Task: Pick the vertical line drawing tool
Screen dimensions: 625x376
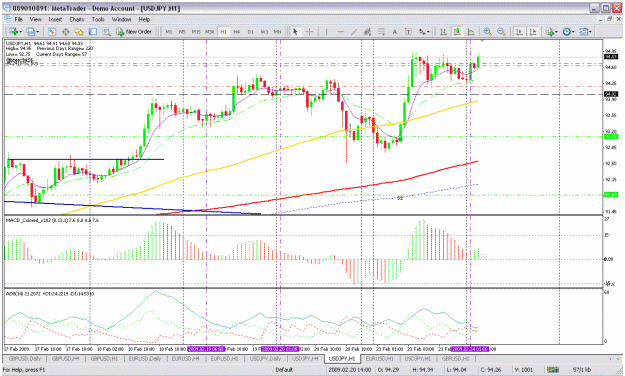Action: click(326, 31)
